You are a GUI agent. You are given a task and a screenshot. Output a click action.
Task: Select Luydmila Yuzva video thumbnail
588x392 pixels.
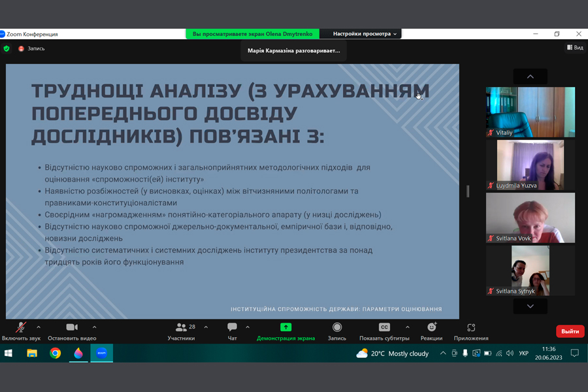tap(531, 165)
